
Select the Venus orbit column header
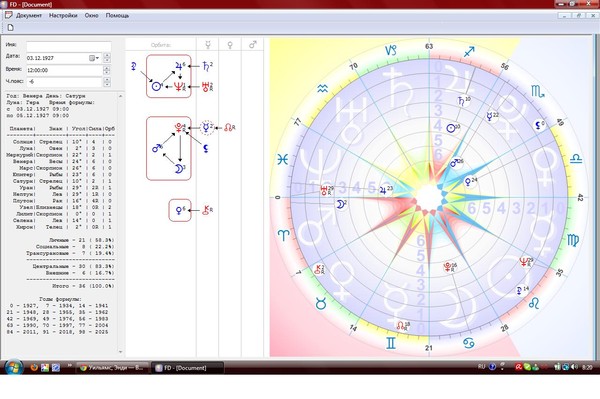point(230,45)
